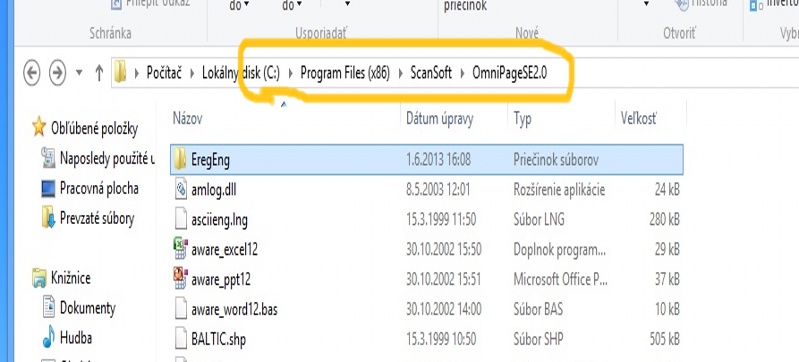Expand chevron before Program Files (x86)
Viewport: 799px width, 362px height.
(x=290, y=73)
